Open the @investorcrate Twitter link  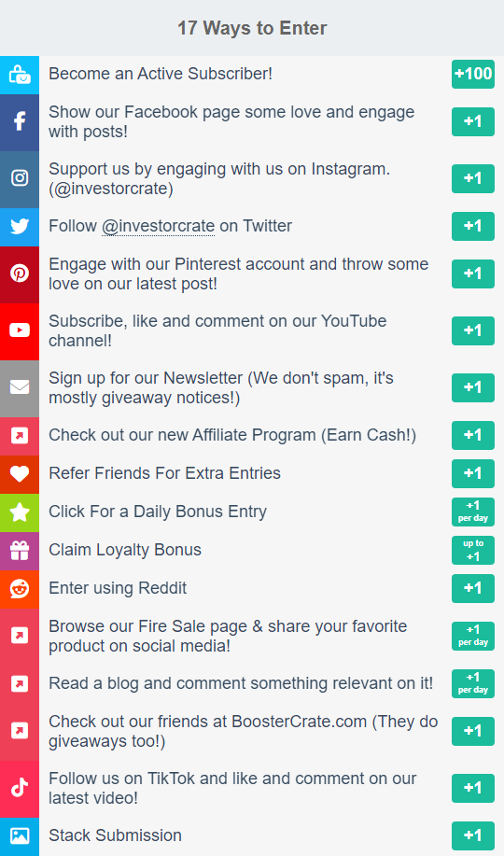click(159, 226)
